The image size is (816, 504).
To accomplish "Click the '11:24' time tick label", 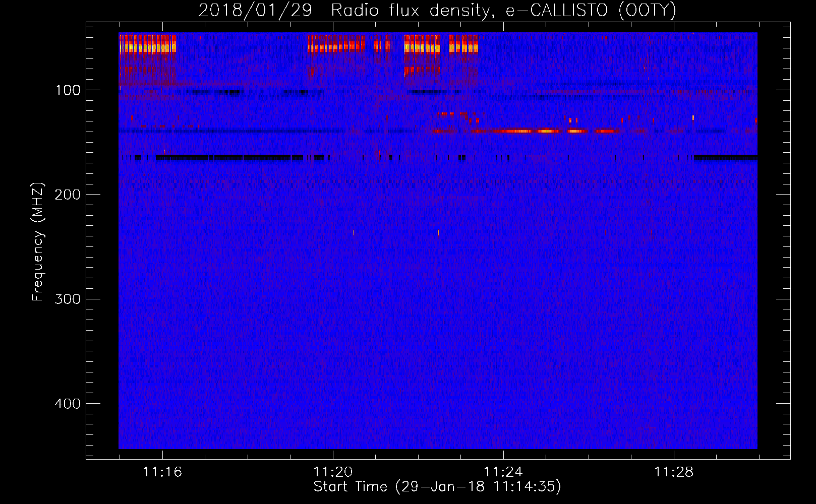I will (503, 472).
